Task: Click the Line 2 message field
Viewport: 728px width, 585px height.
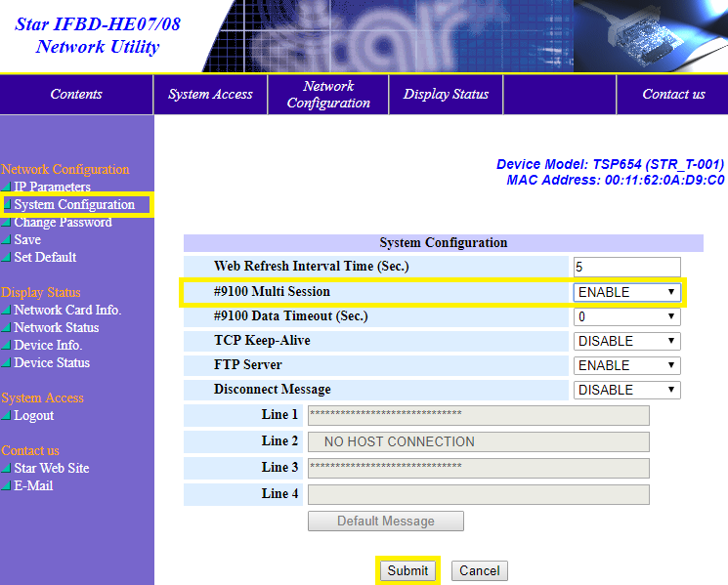Action: tap(478, 441)
